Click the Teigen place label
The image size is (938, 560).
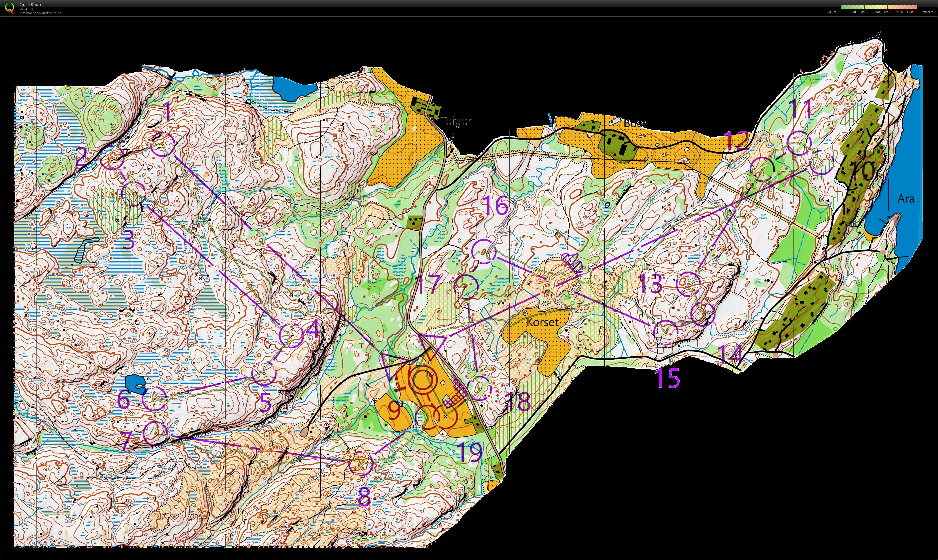point(457,121)
